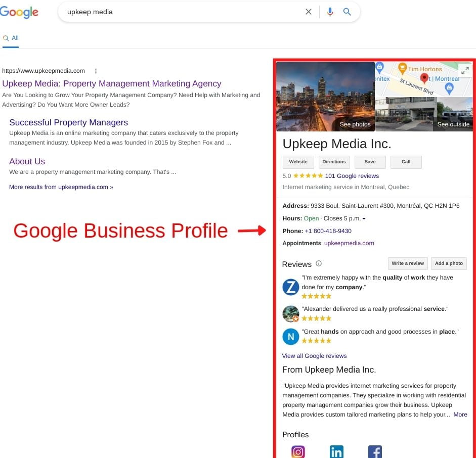Screen dimensions: 476x458
Task: Click phone number +1 800-418-9430
Action: pyautogui.click(x=328, y=231)
